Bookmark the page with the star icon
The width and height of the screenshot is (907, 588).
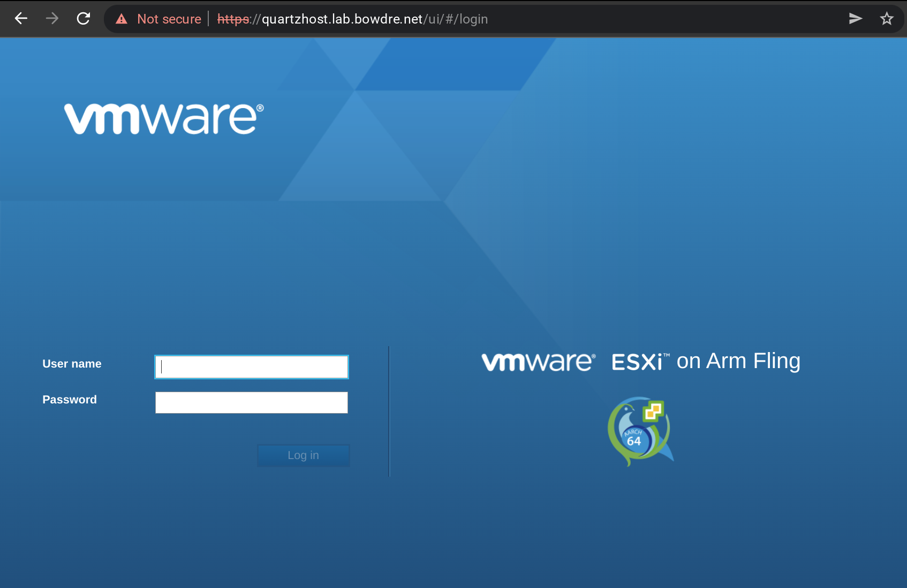coord(887,19)
